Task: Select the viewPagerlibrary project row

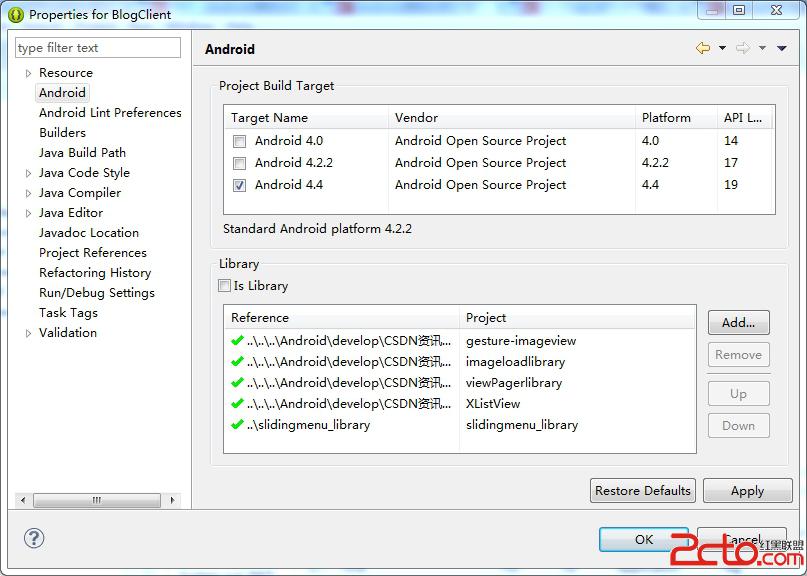Action: (x=514, y=383)
